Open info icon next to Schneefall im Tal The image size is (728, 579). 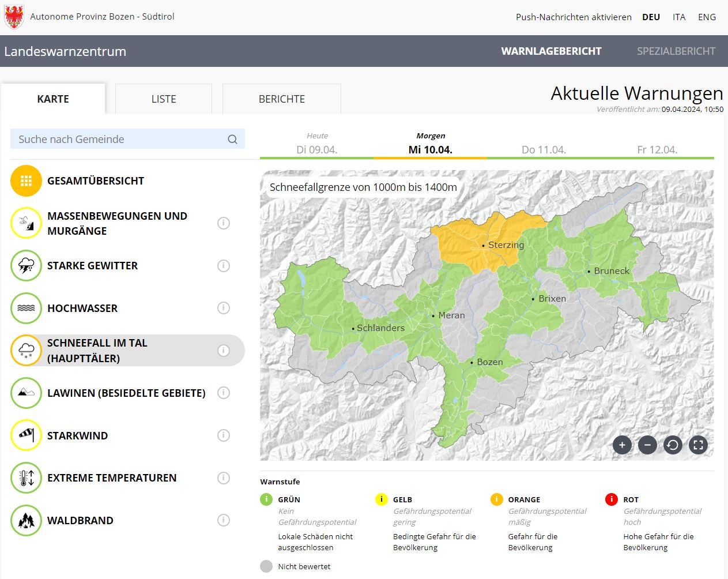tap(224, 351)
